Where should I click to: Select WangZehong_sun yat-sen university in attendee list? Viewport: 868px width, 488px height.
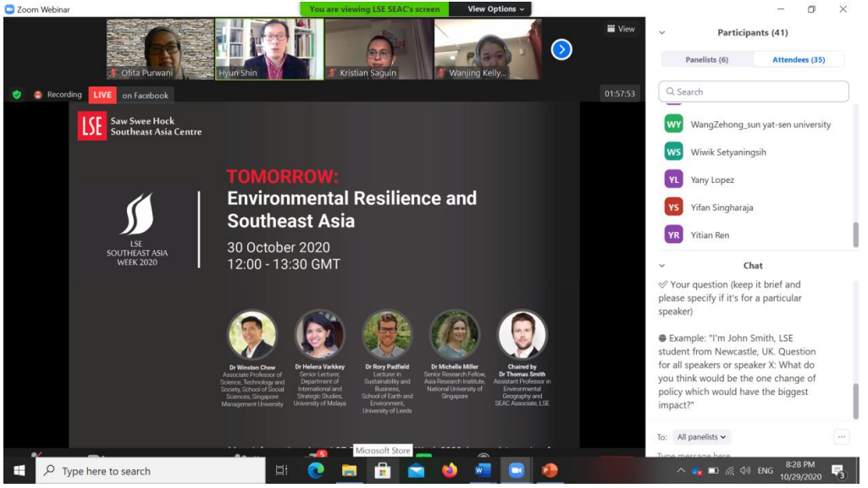click(755, 124)
